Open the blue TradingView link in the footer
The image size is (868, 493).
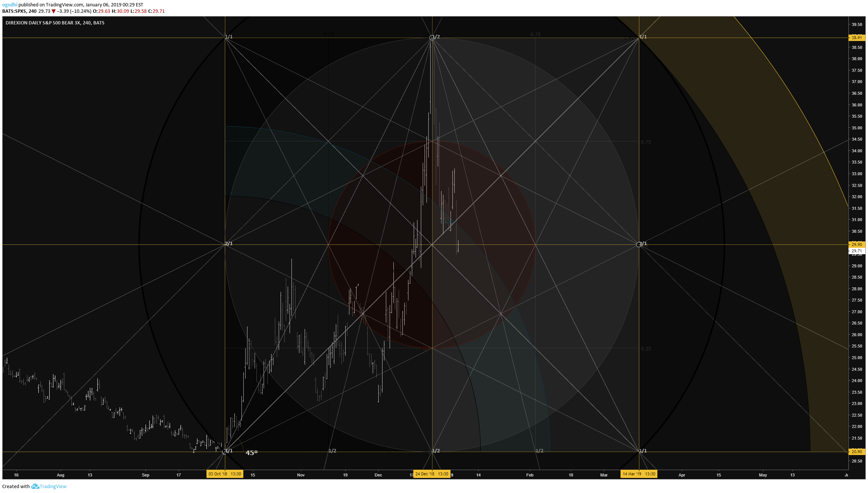[x=53, y=486]
